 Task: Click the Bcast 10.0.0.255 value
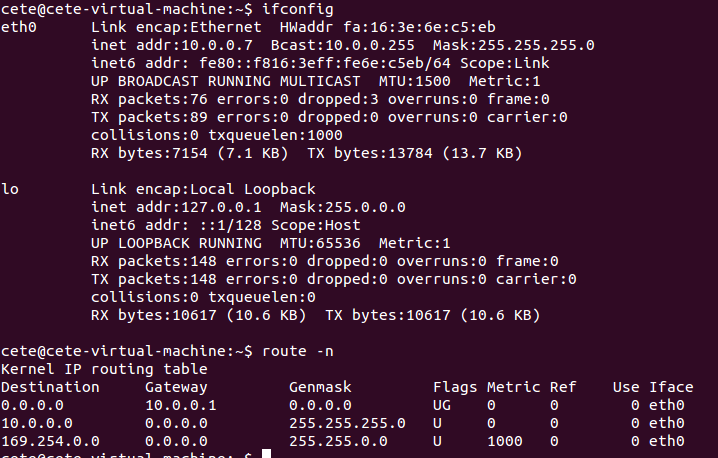tap(370, 45)
